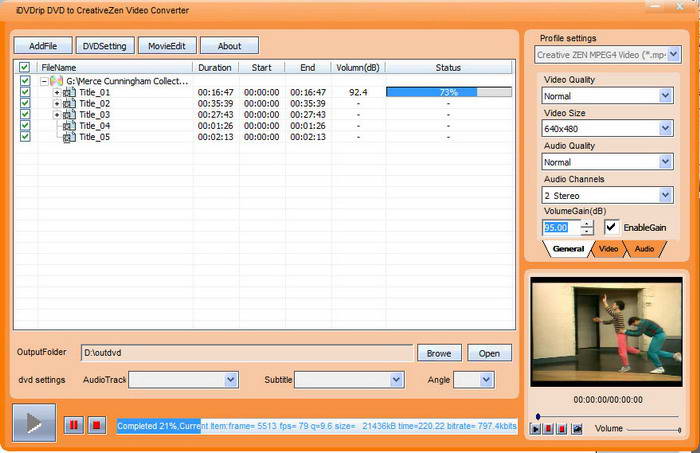Click the Title_03 video file icon

[x=69, y=115]
